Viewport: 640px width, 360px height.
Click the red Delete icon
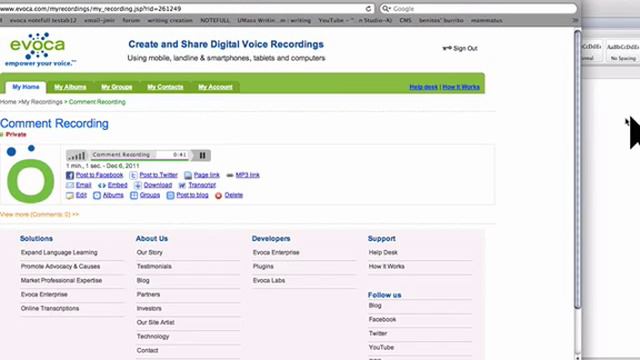(x=218, y=196)
